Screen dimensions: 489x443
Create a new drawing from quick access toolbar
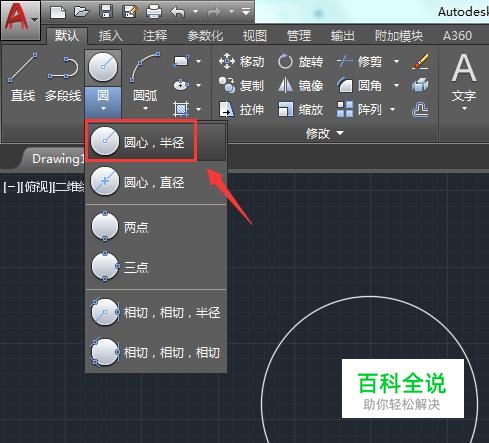point(58,12)
